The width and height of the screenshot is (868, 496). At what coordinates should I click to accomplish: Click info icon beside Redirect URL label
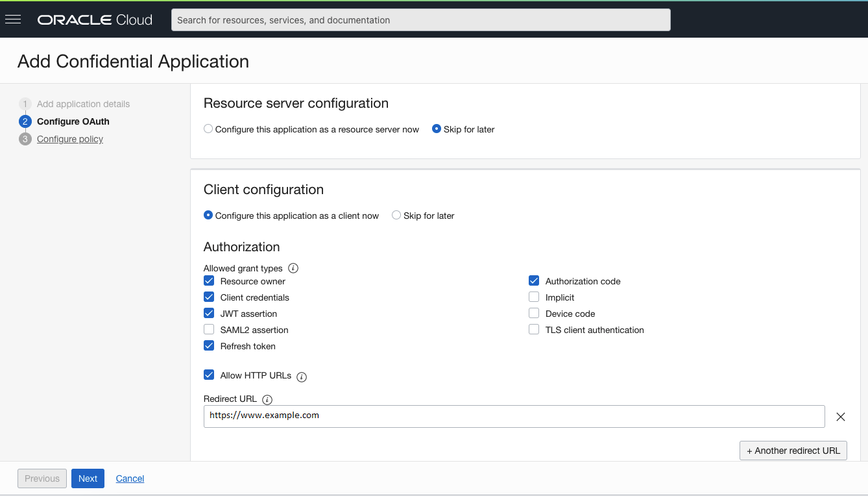coord(267,400)
